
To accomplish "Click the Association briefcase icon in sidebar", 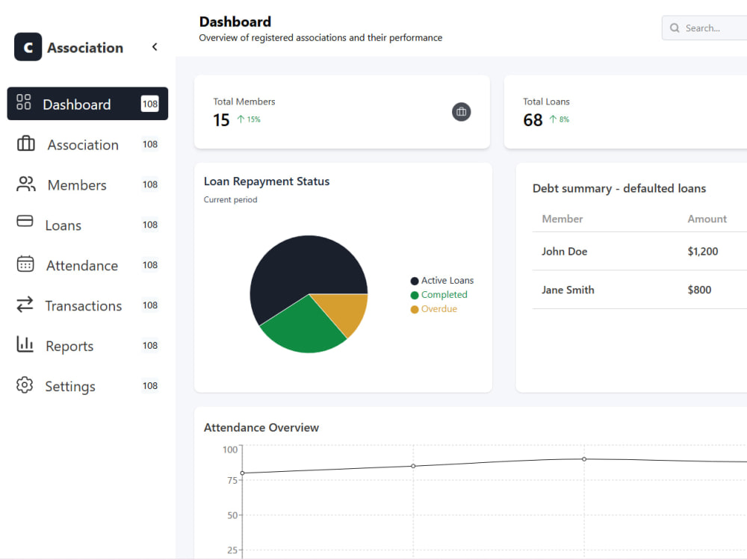I will tap(25, 143).
